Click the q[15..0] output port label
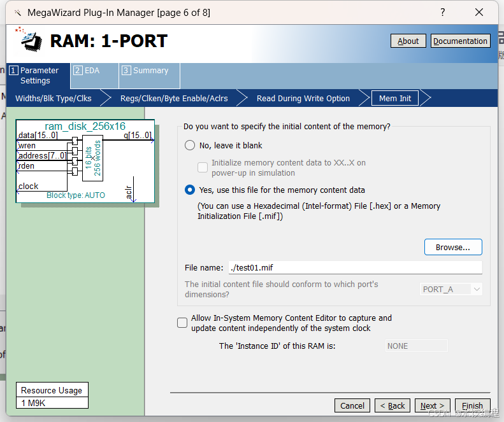 (x=138, y=135)
